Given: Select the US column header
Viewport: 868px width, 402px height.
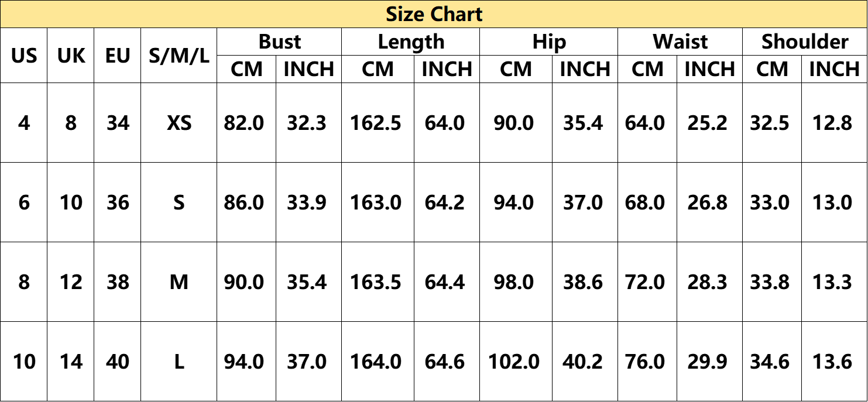Looking at the screenshot, I should pyautogui.click(x=24, y=56).
